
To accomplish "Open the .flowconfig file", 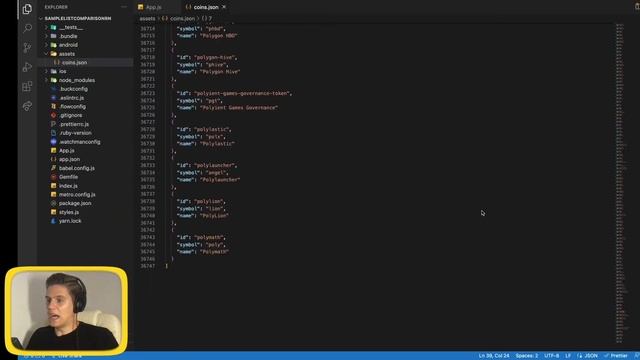I will (72, 107).
